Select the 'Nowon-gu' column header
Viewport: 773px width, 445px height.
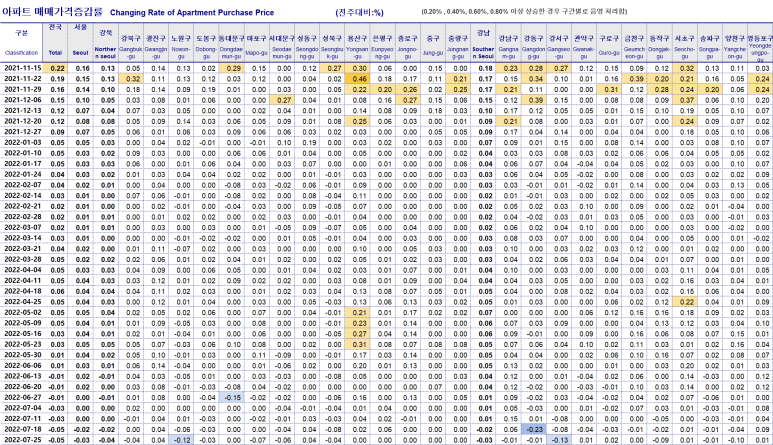pos(181,43)
